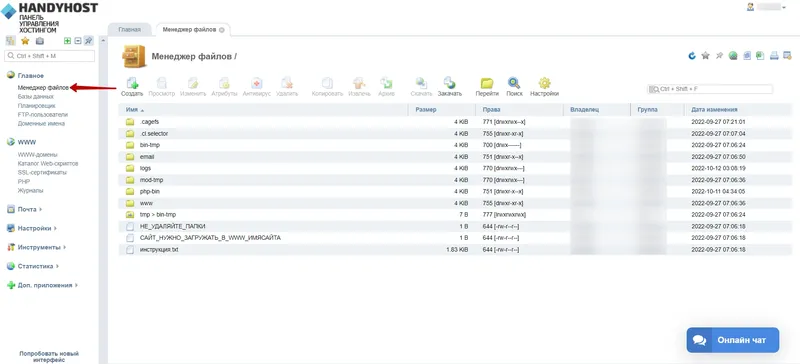
Task: Open the Атрибуты tool
Action: 224,83
